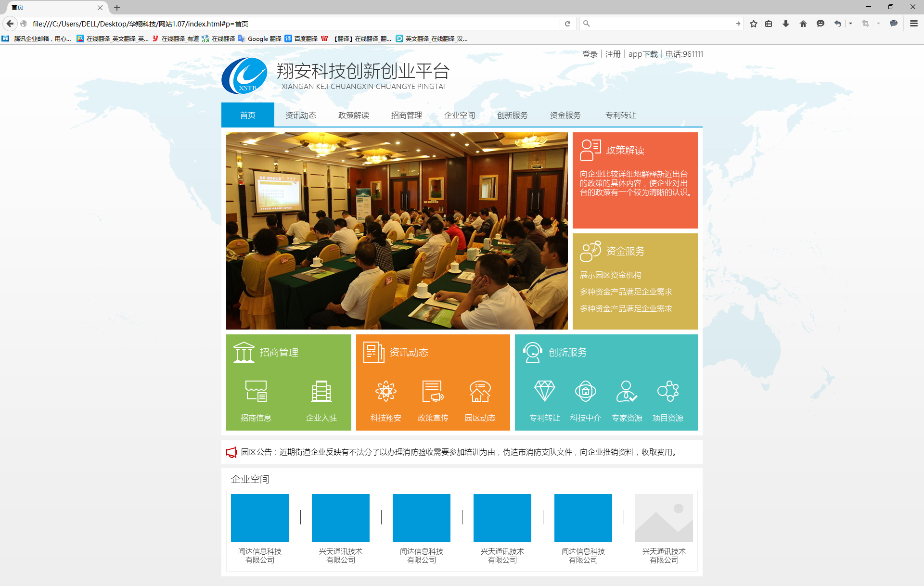Click the 登录 link
This screenshot has height=586, width=924.
pyautogui.click(x=590, y=54)
